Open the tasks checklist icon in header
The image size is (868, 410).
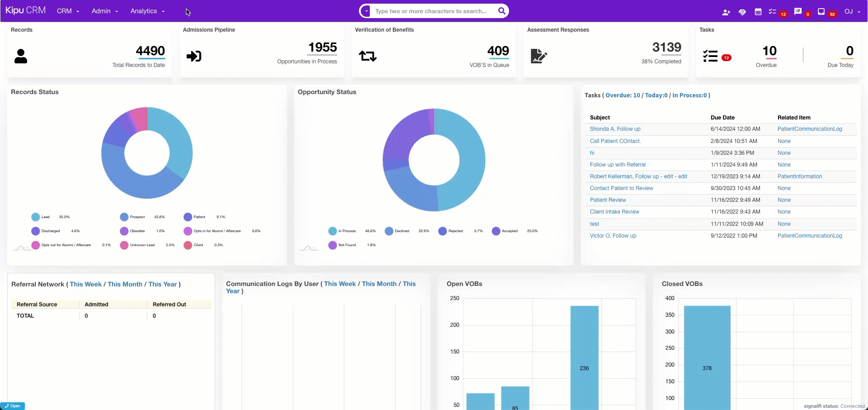click(772, 12)
